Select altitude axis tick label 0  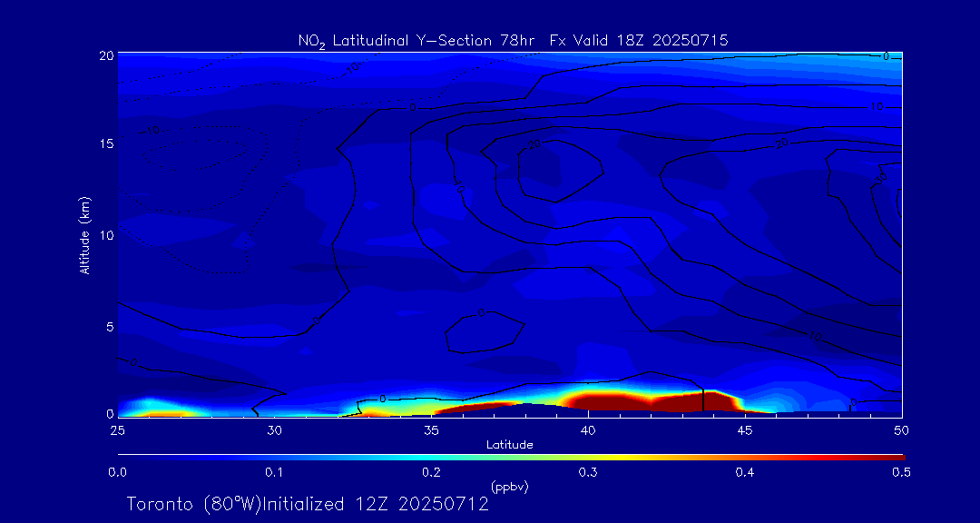(110, 413)
